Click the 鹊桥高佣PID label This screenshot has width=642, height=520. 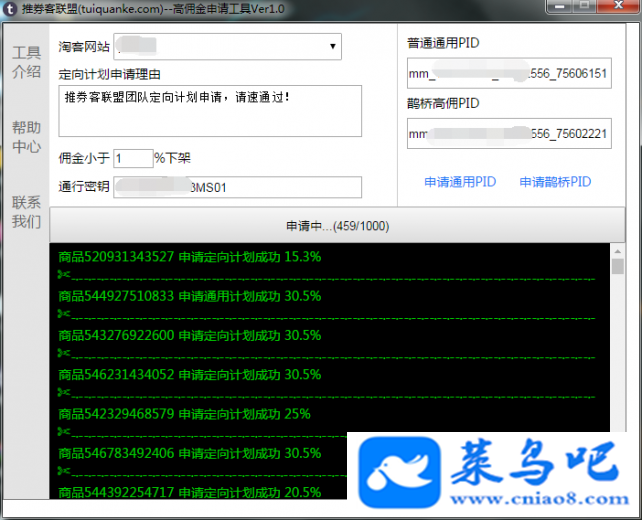click(443, 103)
